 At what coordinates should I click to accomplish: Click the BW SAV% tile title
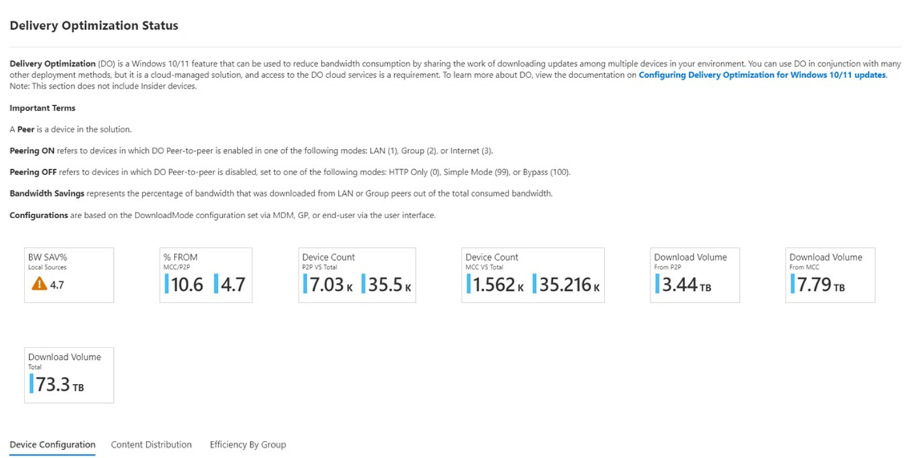(x=47, y=257)
